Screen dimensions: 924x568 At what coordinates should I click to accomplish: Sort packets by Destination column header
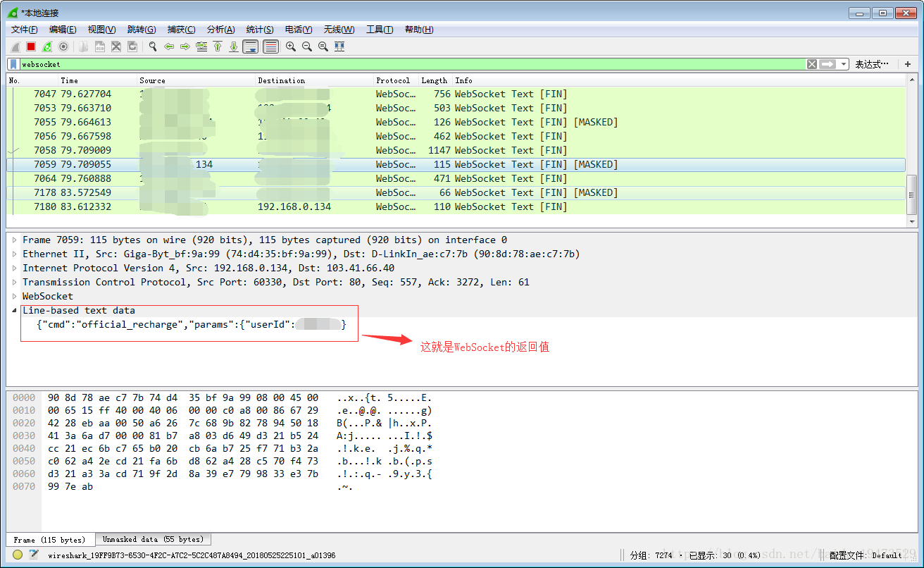coord(314,80)
